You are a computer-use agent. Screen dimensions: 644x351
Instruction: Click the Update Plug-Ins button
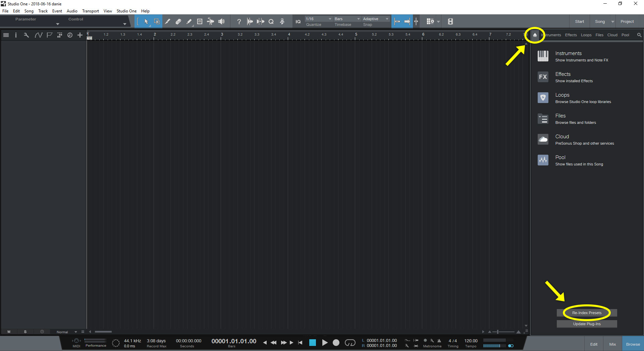[x=587, y=324]
